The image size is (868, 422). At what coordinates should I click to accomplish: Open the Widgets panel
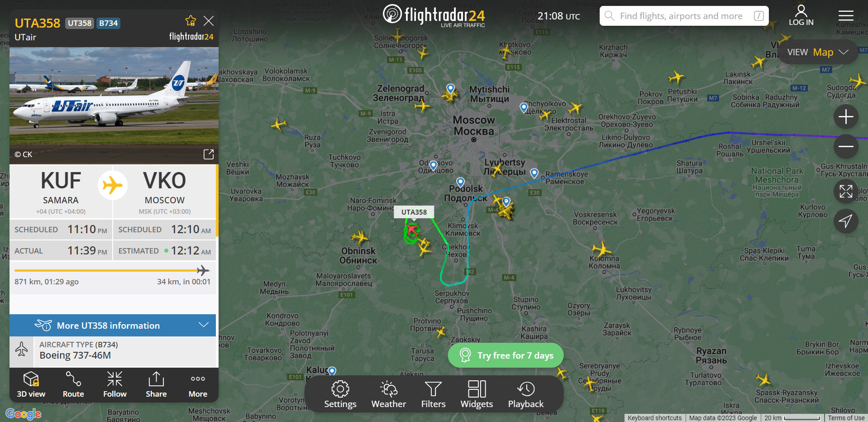coord(477,394)
